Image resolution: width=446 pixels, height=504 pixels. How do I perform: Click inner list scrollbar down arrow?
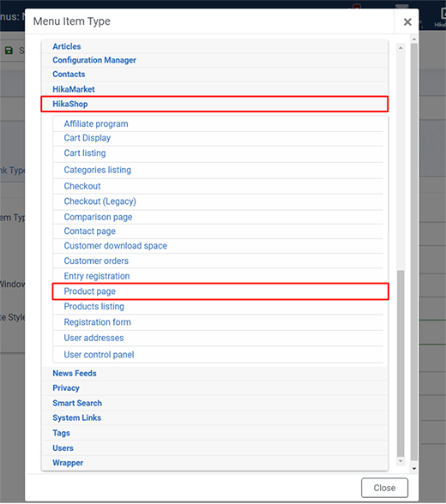pyautogui.click(x=401, y=461)
